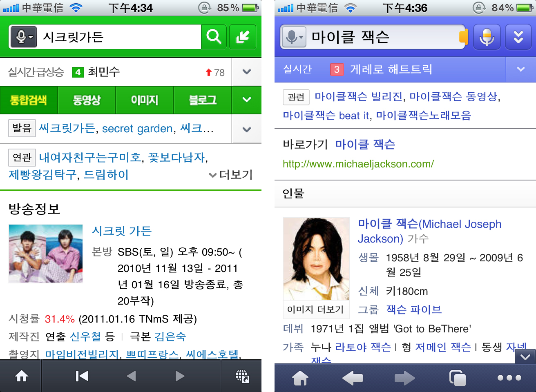Open the 시크릿 가든 title link
This screenshot has height=392, width=536.
(x=122, y=231)
